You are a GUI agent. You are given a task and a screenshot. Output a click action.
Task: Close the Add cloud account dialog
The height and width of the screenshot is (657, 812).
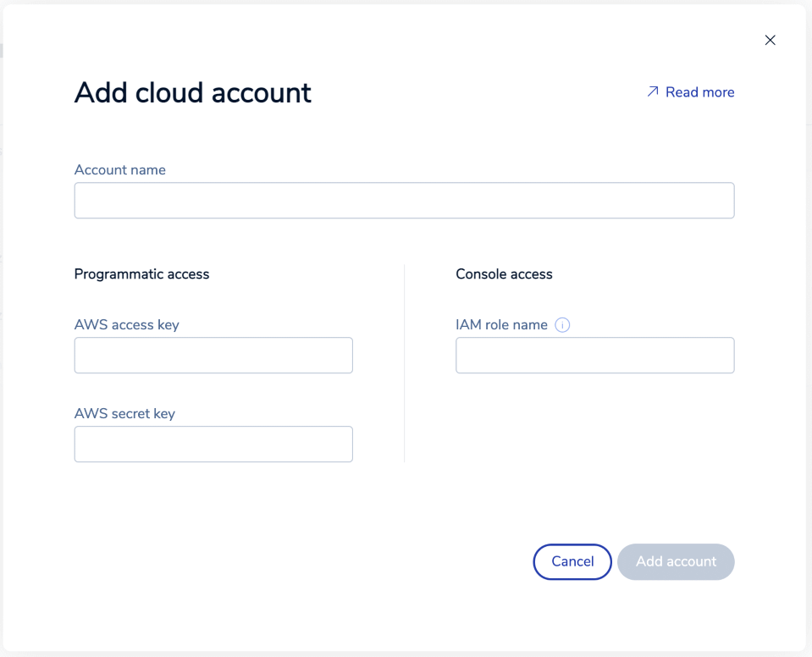pos(770,40)
